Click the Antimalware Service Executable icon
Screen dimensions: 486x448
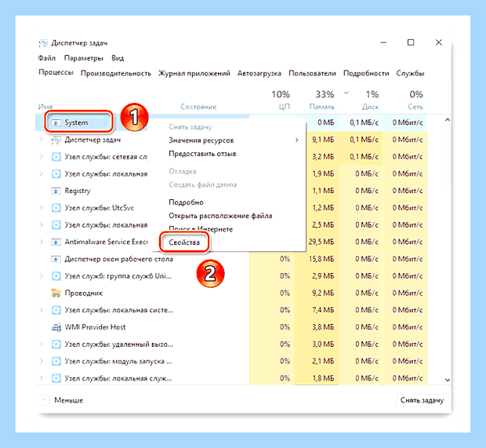[56, 242]
